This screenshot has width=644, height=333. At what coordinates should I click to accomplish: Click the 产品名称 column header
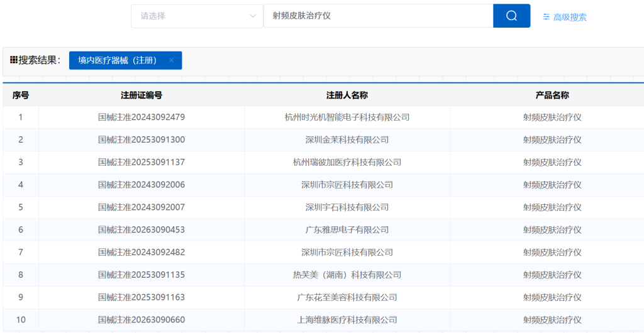pos(552,95)
